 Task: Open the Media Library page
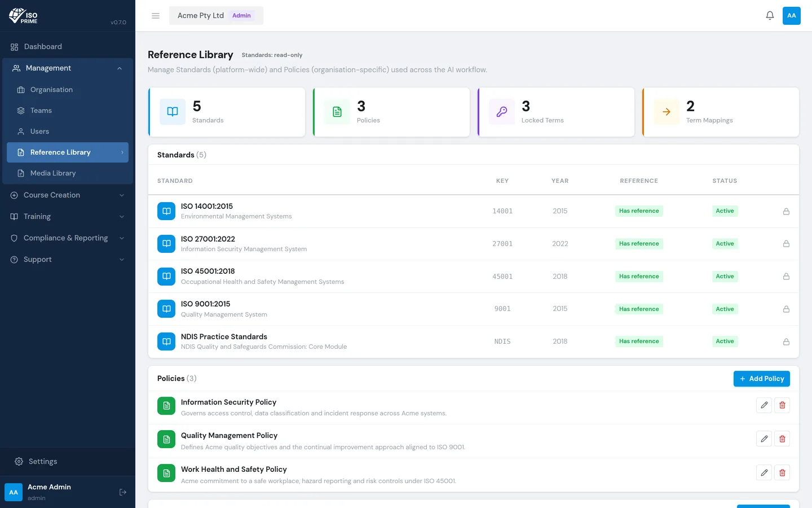68,173
